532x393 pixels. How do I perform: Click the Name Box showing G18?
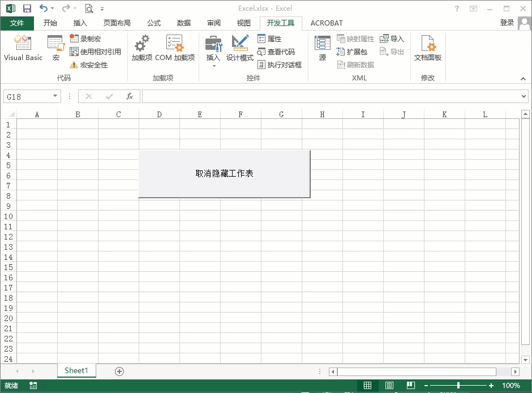click(x=28, y=96)
